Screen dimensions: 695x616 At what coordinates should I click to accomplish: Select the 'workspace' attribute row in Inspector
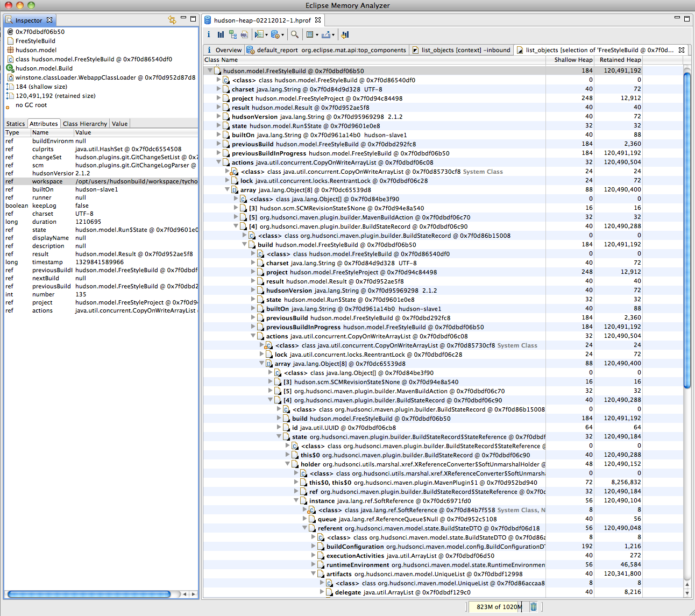click(x=101, y=181)
